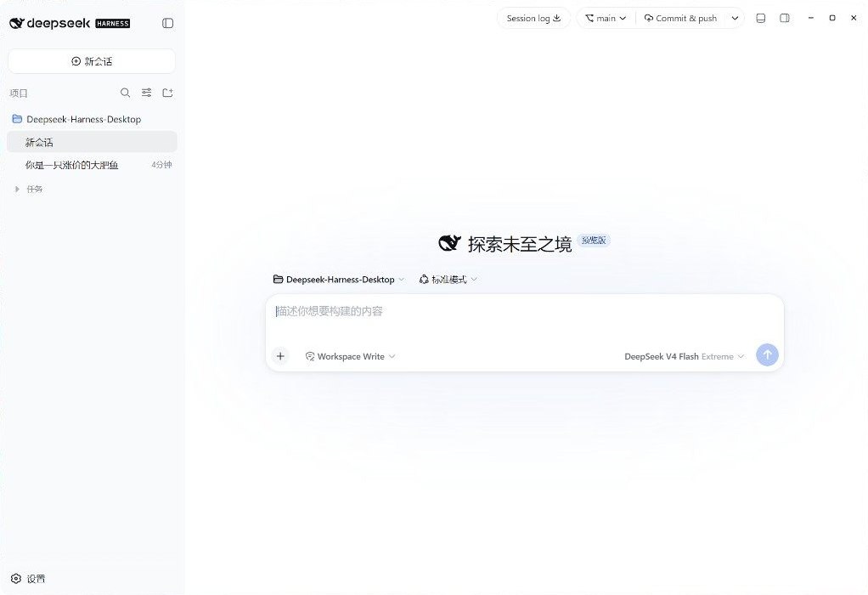
Task: Toggle the bottom panel icon
Action: 761,19
